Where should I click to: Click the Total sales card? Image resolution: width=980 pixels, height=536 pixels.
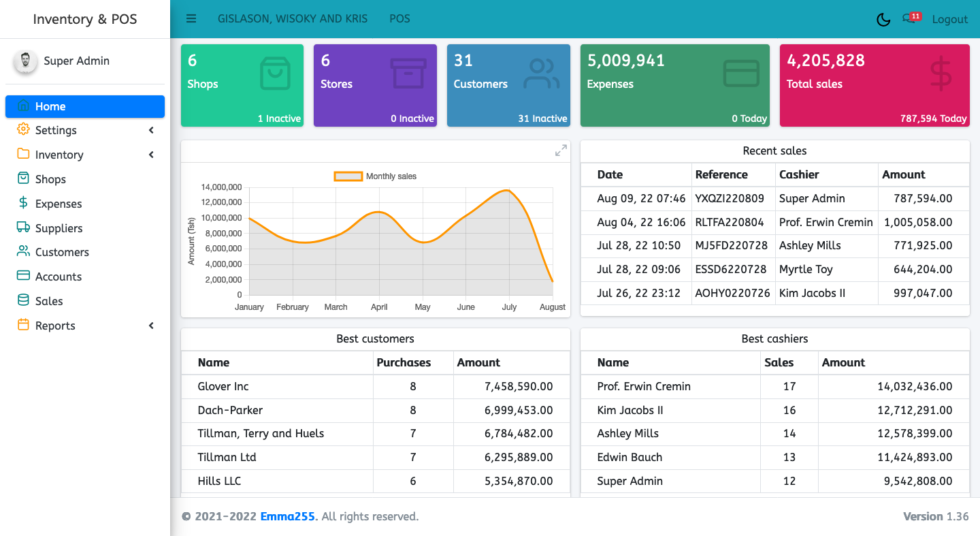pos(874,85)
